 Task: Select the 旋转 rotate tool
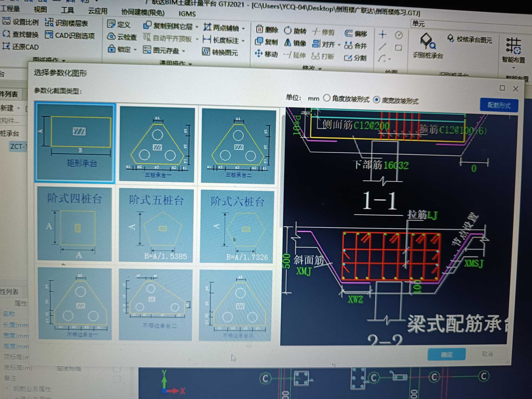tap(295, 31)
